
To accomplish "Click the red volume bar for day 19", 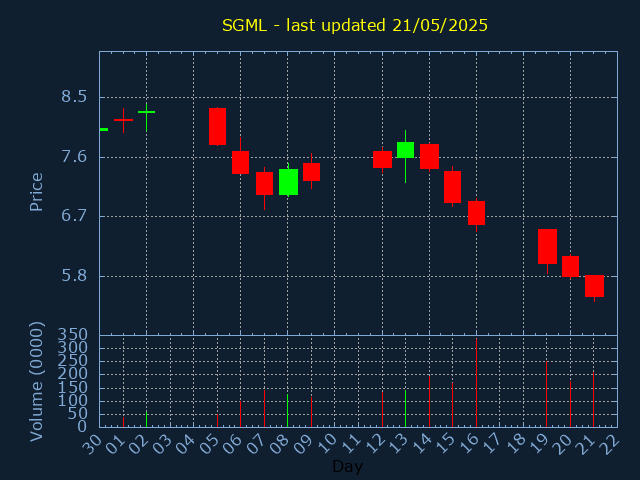I will pyautogui.click(x=547, y=394).
